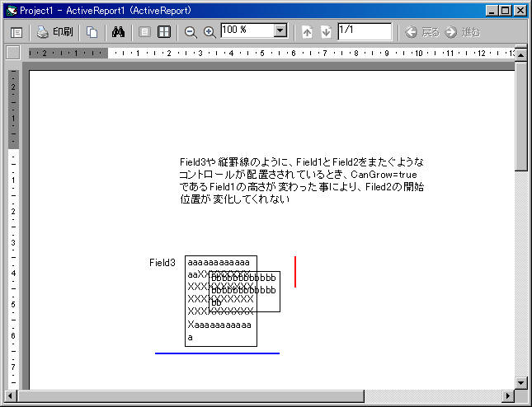Open Find with the binoculars icon
532x407 pixels.
click(118, 32)
